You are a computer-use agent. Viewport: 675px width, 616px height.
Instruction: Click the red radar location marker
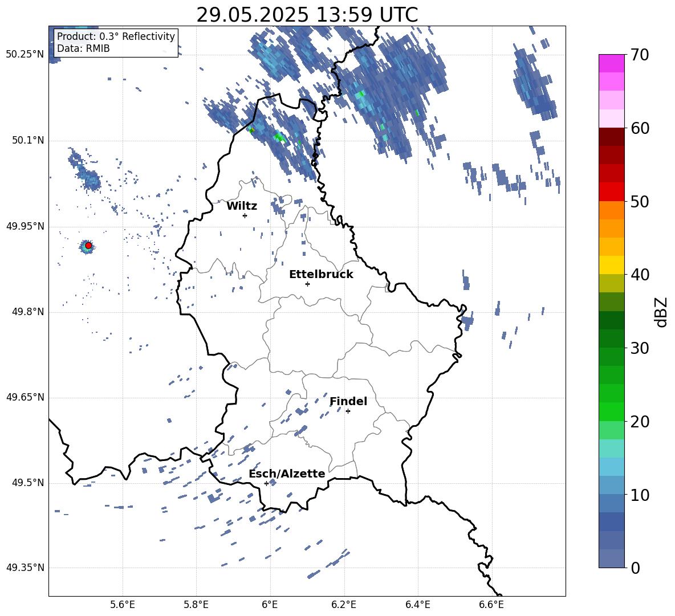pyautogui.click(x=88, y=246)
